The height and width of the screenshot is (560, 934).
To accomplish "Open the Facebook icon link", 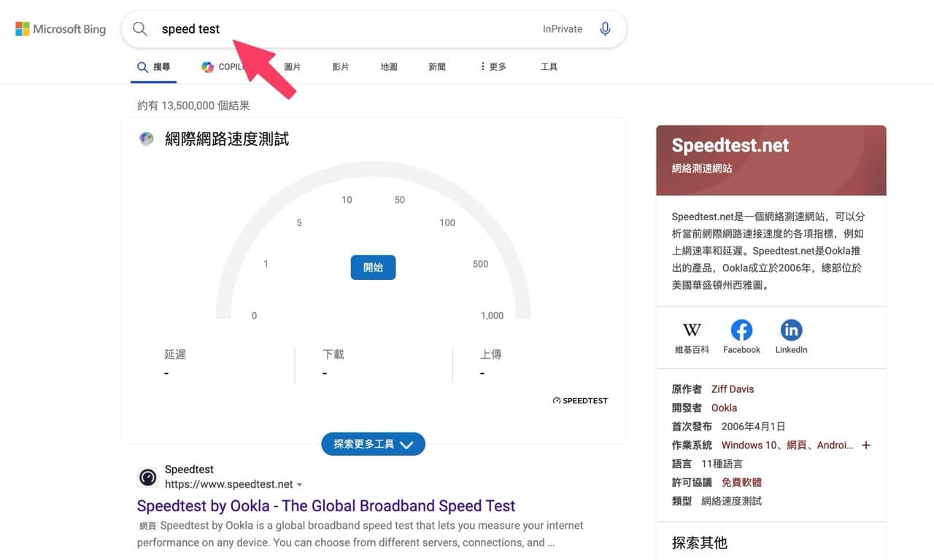I will pyautogui.click(x=741, y=330).
